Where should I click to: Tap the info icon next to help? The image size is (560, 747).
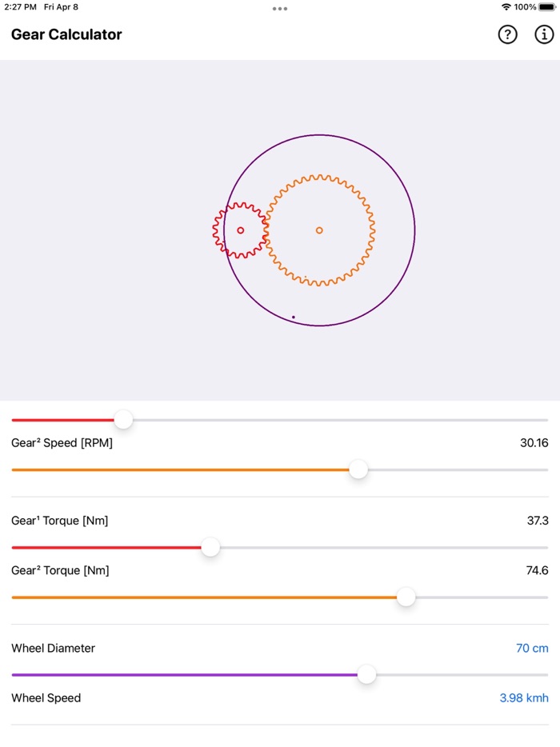tap(545, 34)
